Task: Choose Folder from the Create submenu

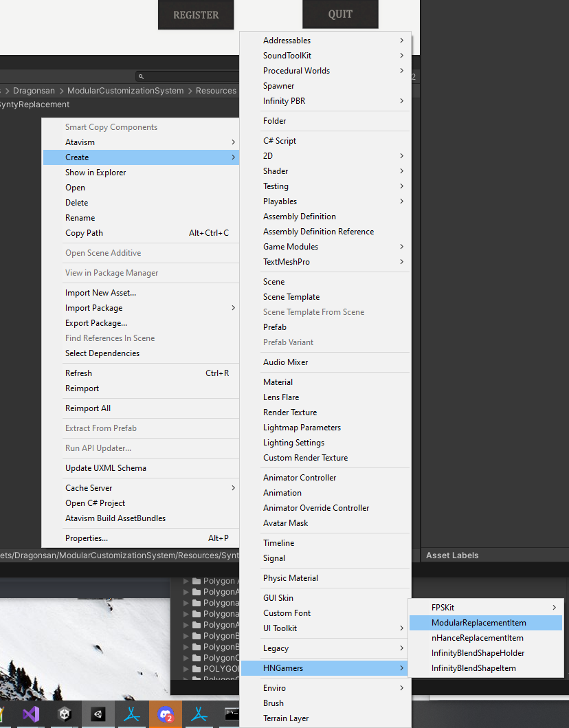Action: pos(274,120)
